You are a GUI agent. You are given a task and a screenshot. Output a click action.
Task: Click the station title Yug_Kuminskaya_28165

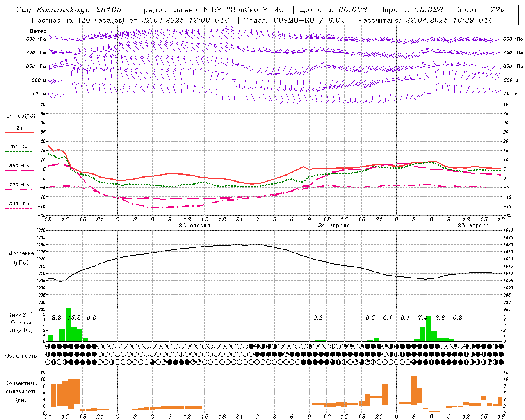69,10
